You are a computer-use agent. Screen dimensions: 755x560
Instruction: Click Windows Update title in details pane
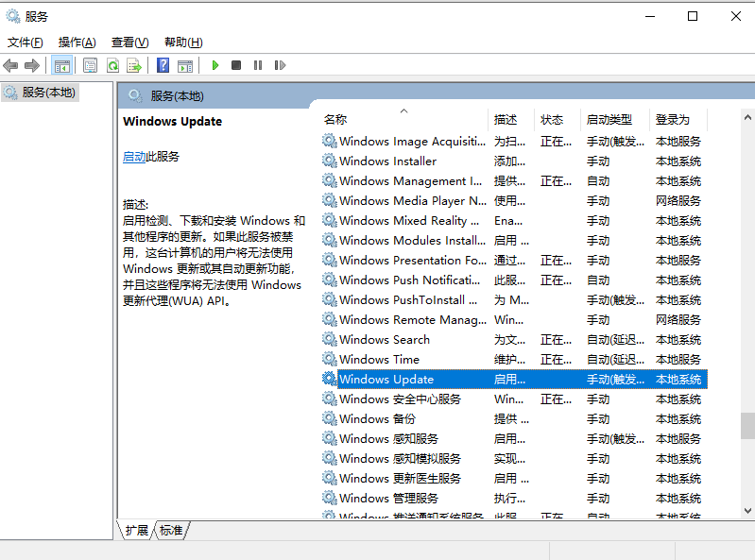[172, 121]
